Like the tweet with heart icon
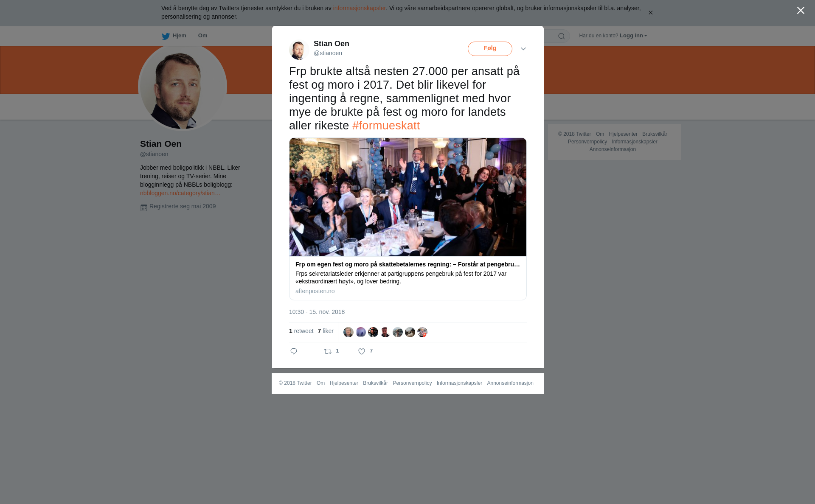 362,351
